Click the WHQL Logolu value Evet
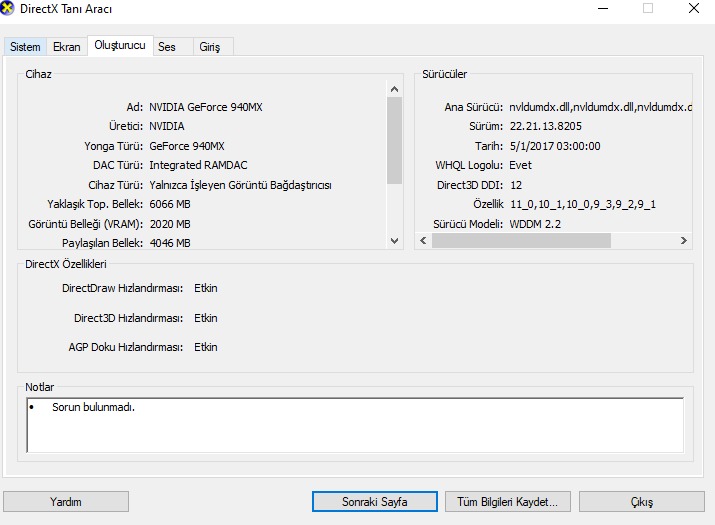The height and width of the screenshot is (525, 715). click(x=520, y=165)
